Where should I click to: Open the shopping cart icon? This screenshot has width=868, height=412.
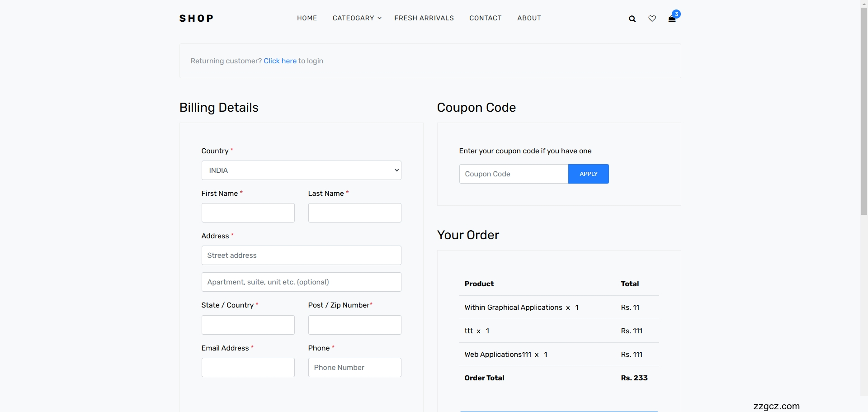point(672,19)
